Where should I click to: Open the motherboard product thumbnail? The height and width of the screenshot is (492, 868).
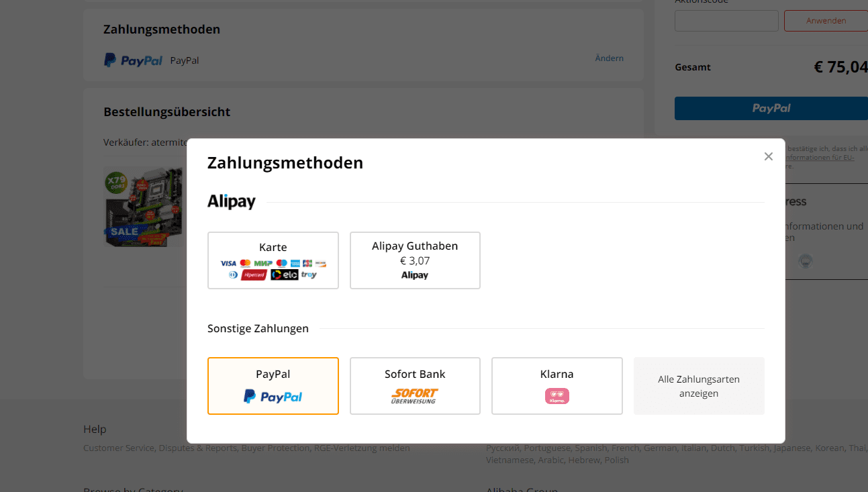point(144,207)
